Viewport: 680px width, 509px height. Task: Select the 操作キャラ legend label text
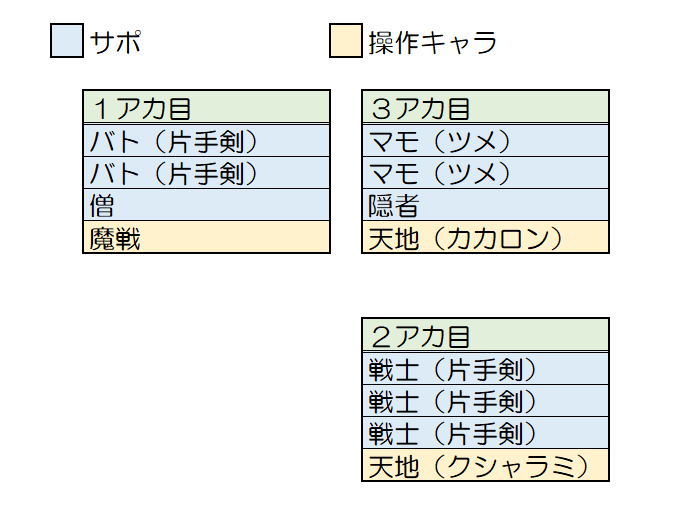(x=432, y=43)
